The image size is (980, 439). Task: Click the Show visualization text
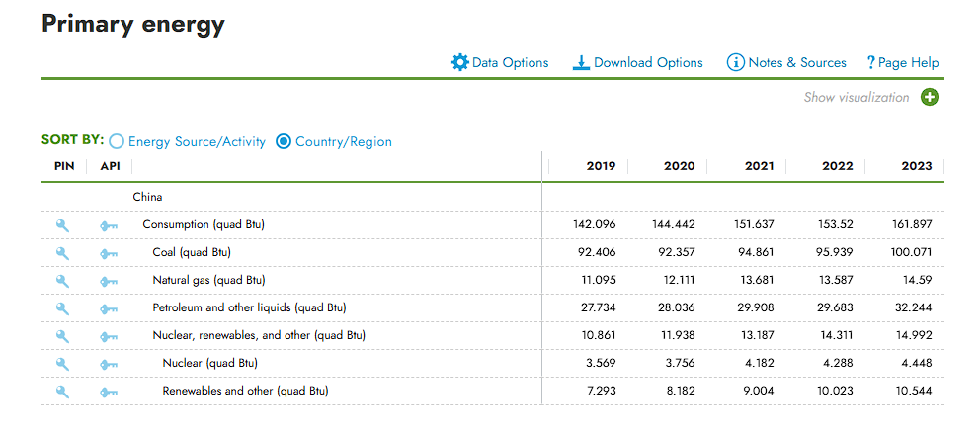tap(856, 97)
